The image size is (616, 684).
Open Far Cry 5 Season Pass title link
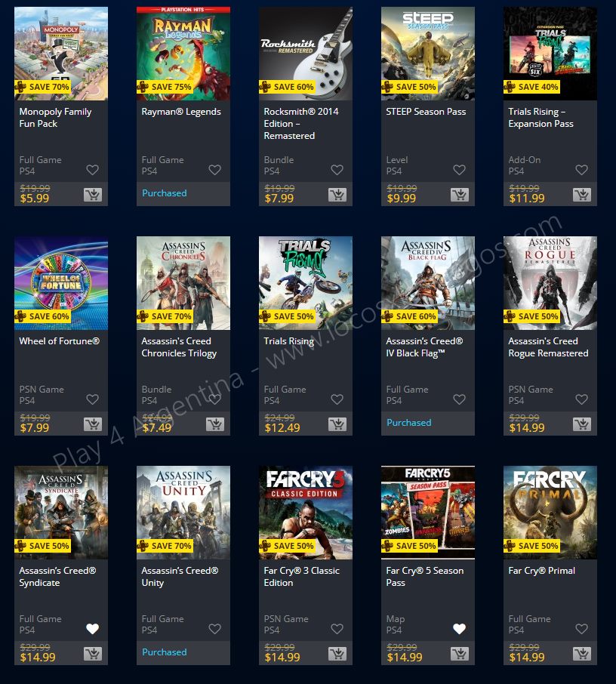pyautogui.click(x=425, y=577)
